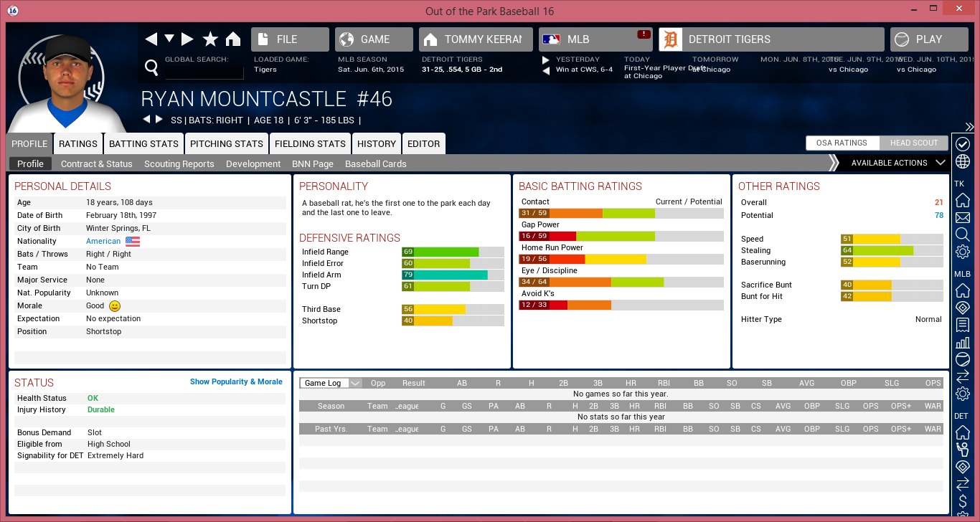Click the OPS column header in game log

click(933, 383)
